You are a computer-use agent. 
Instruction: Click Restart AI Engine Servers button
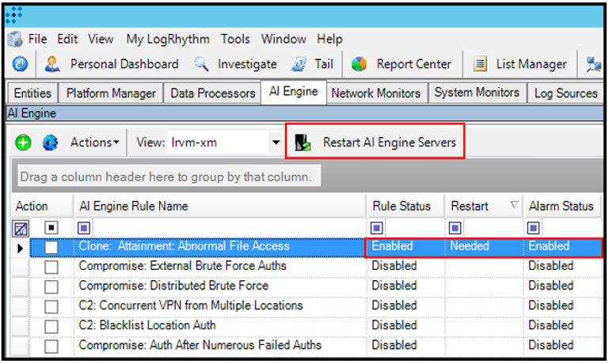tap(375, 142)
